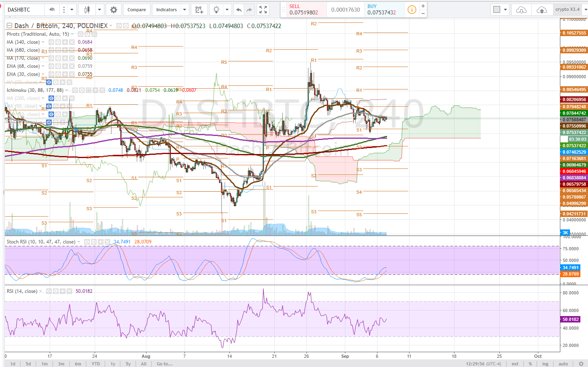Hide the RSI (14, close) indicator
This screenshot has height=367, width=588.
(x=49, y=291)
